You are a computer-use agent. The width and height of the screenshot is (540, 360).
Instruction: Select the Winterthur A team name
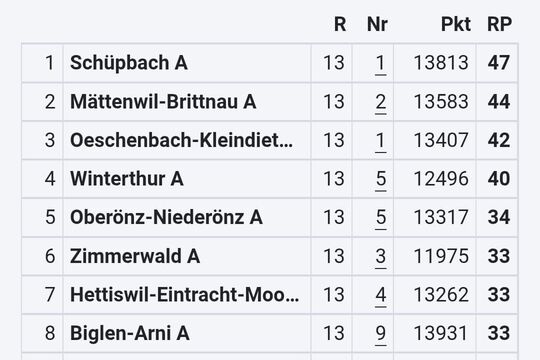[x=127, y=179]
